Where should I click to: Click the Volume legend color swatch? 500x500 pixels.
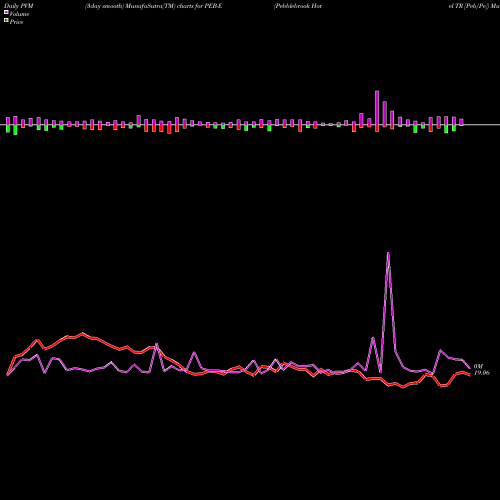(6, 12)
